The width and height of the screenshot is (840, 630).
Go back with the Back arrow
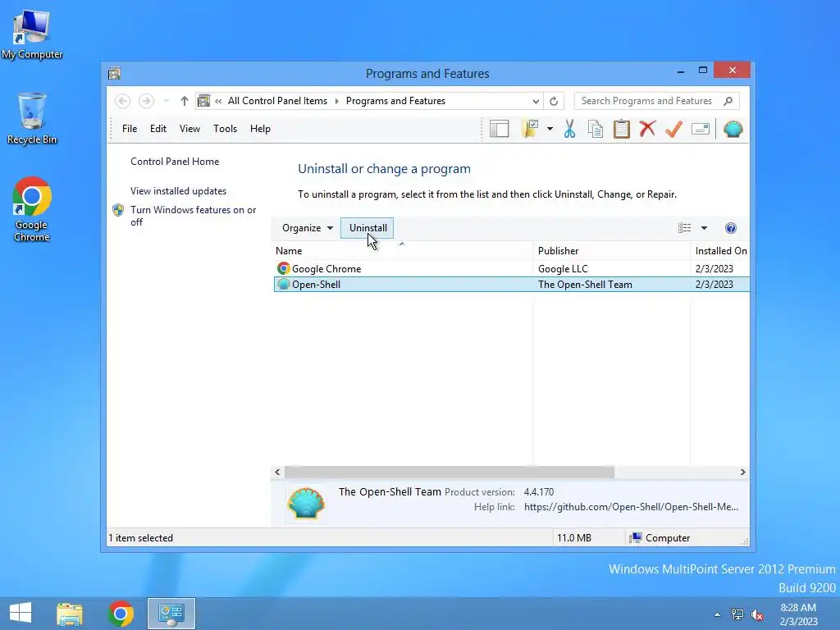(123, 101)
